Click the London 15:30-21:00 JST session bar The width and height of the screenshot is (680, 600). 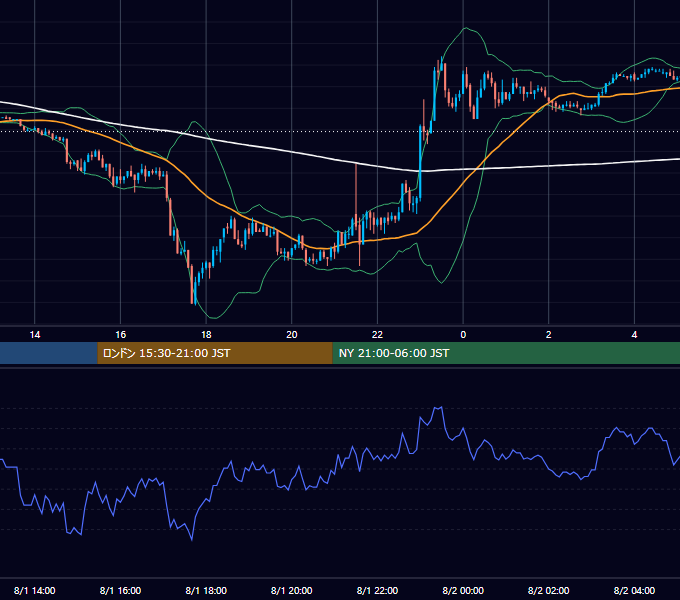215,353
